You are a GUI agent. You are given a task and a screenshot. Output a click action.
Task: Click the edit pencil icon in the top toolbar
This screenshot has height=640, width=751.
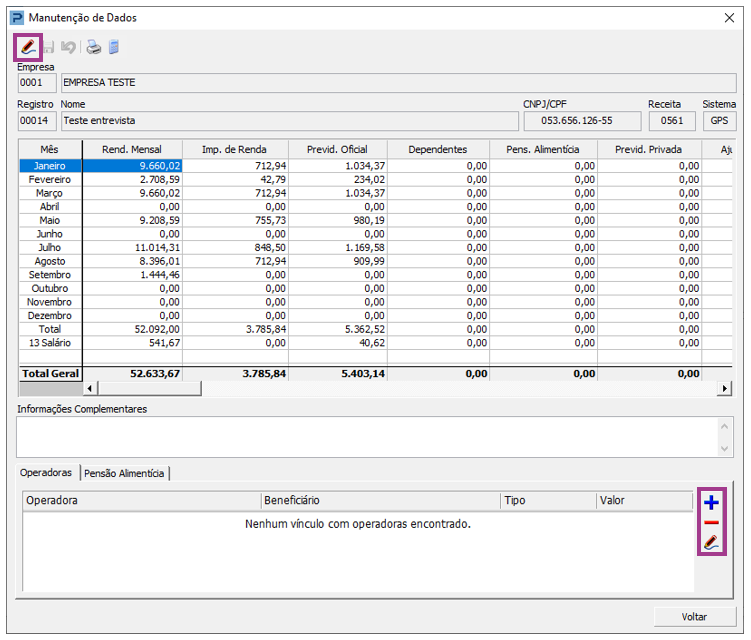[x=28, y=47]
